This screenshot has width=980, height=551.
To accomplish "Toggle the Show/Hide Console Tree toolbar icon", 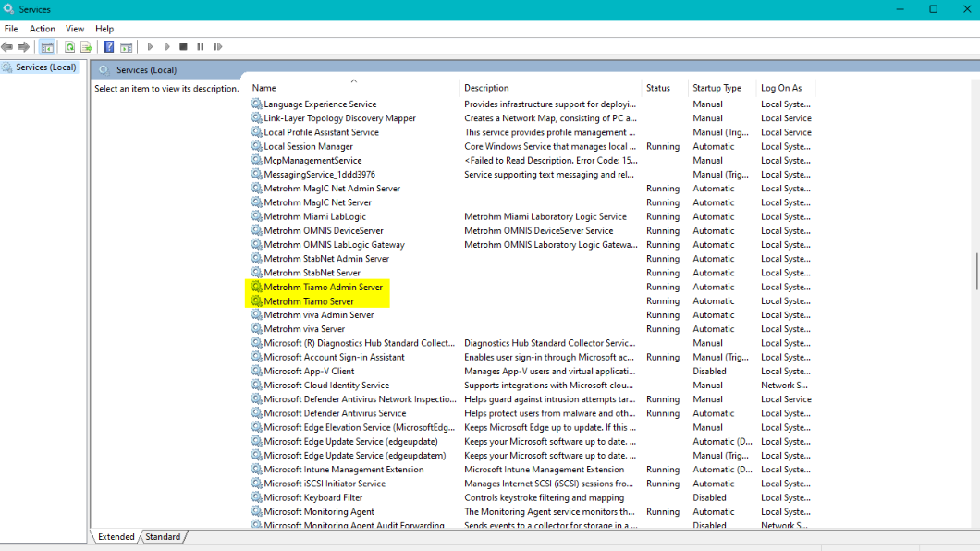I will coord(47,47).
